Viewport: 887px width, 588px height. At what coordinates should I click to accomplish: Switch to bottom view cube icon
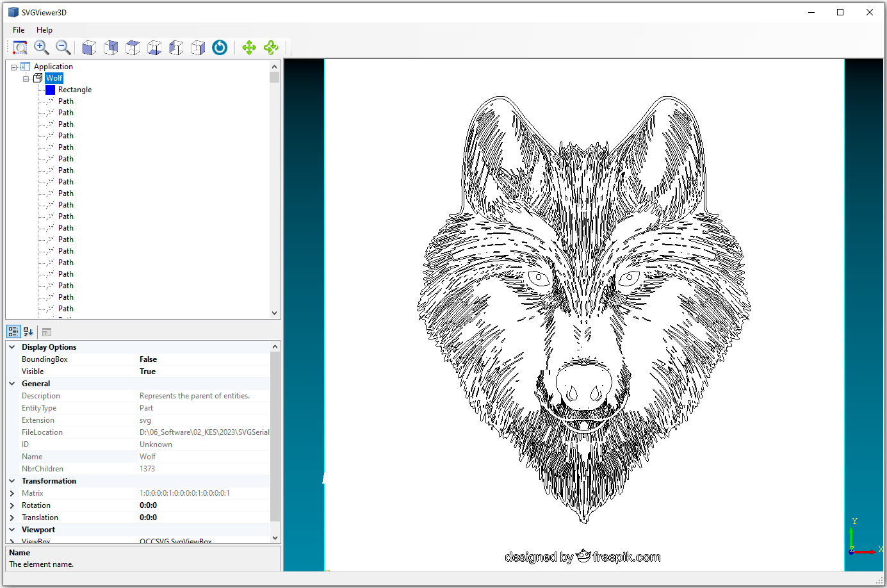154,47
